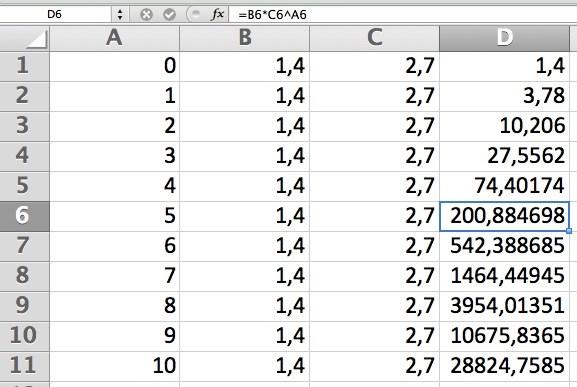Click cell with value 28824,7585
Viewport: 577px width, 387px height.
point(504,366)
